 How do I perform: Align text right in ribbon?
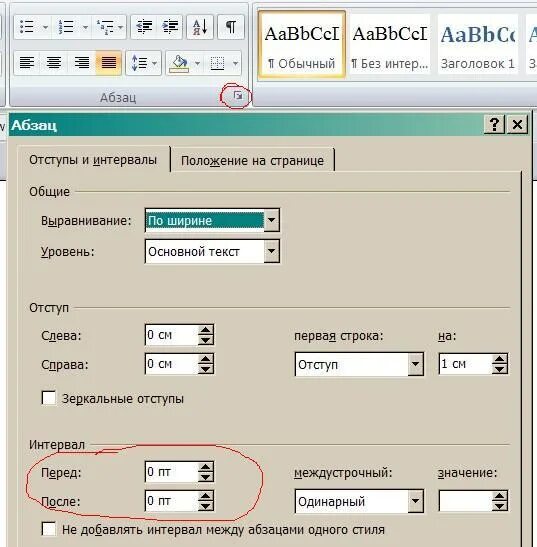[82, 63]
